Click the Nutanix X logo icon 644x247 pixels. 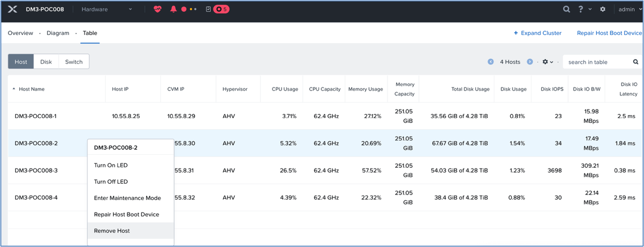pyautogui.click(x=13, y=9)
